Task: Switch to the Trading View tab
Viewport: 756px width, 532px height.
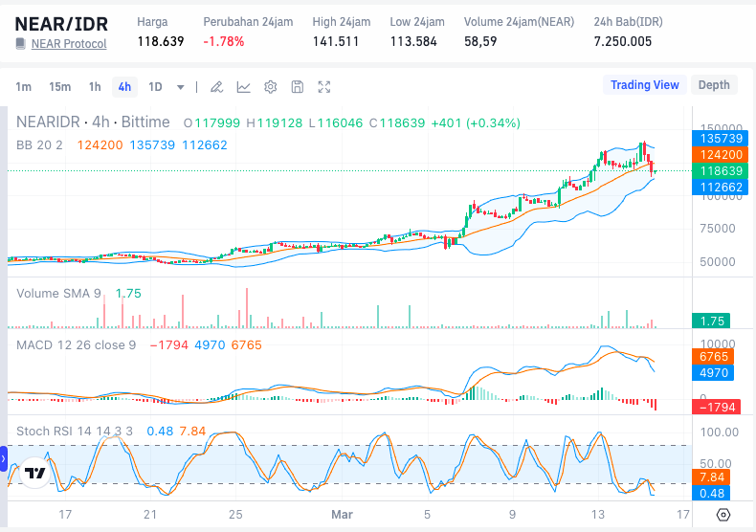Action: point(645,85)
